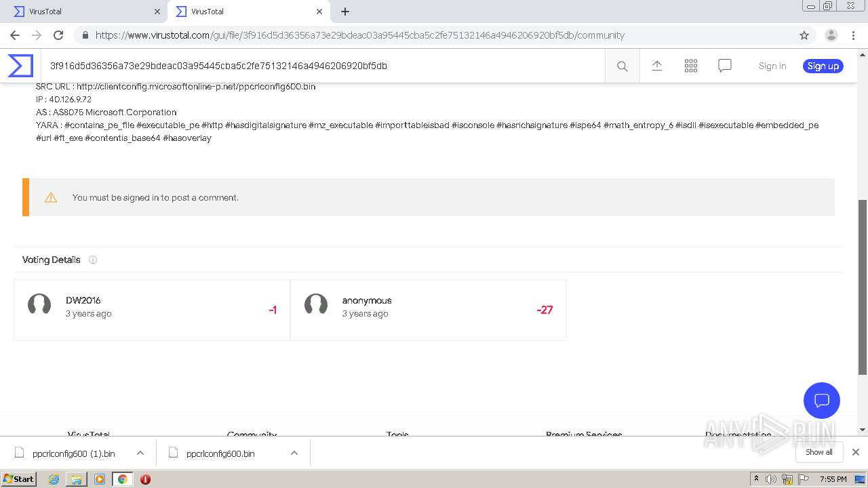The width and height of the screenshot is (868, 488).
Task: Click the SRC URL text line
Action: click(176, 86)
